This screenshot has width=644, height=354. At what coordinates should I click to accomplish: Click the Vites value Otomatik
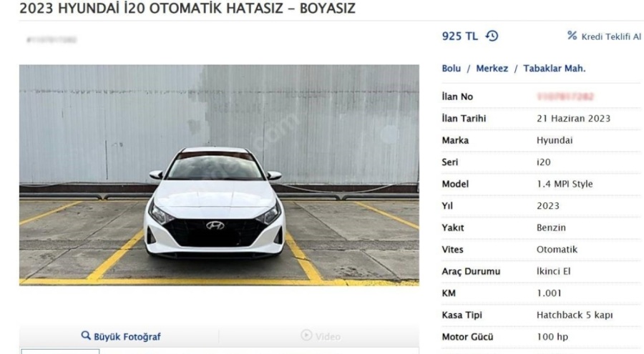[557, 250]
